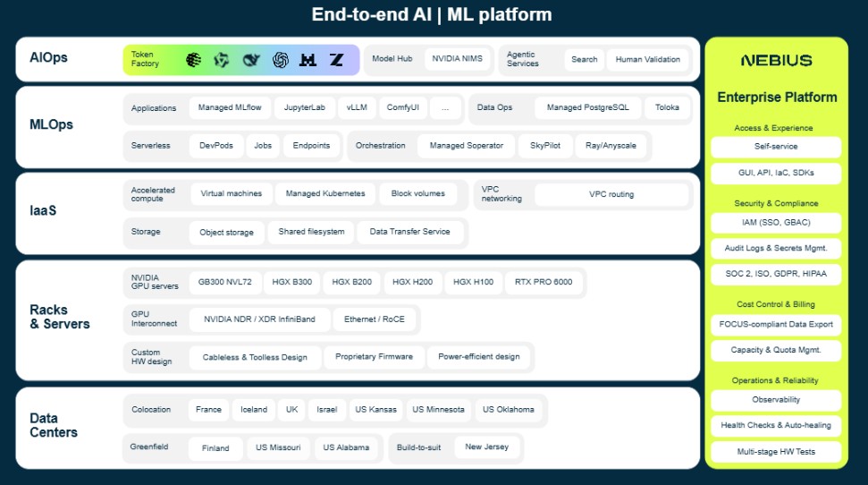Click the Finland greenfield pill
Image resolution: width=868 pixels, height=485 pixels.
coord(215,448)
